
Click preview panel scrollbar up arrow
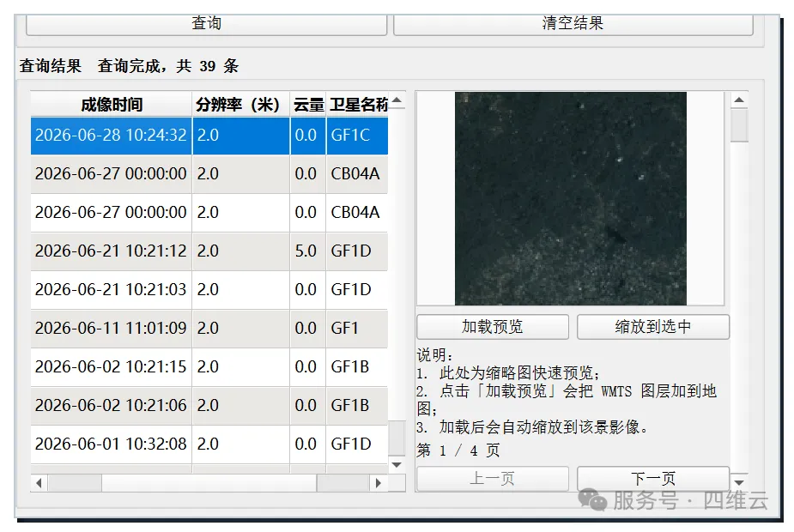pos(739,100)
